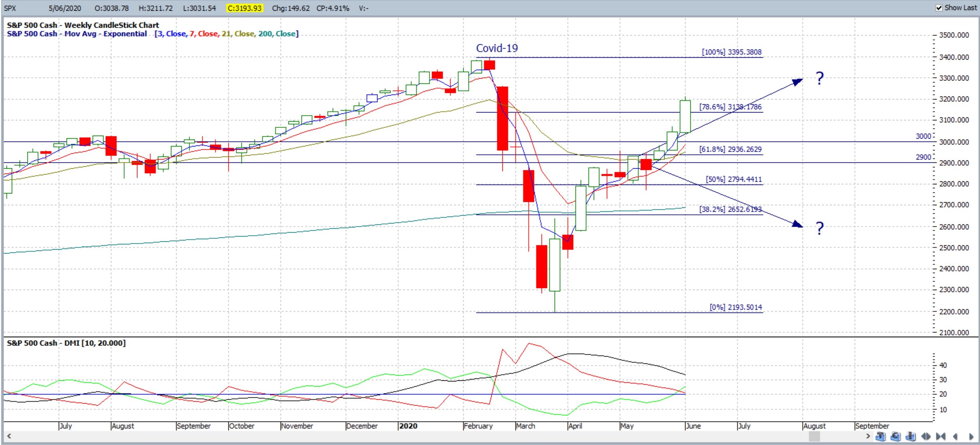
Task: Click the horizontal scrollbar right arrow
Action: tap(868, 436)
